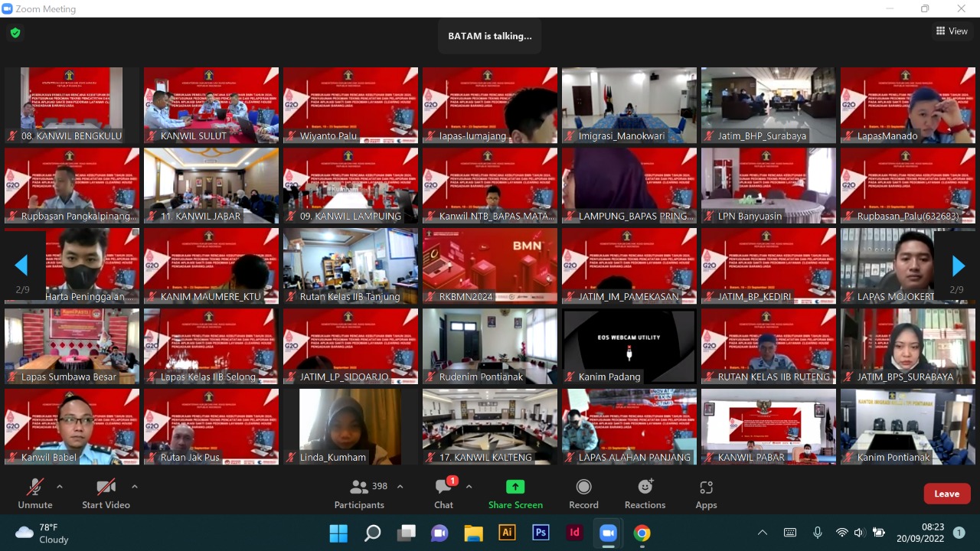
Task: Select the Kanim Padang video tile
Action: pyautogui.click(x=629, y=346)
